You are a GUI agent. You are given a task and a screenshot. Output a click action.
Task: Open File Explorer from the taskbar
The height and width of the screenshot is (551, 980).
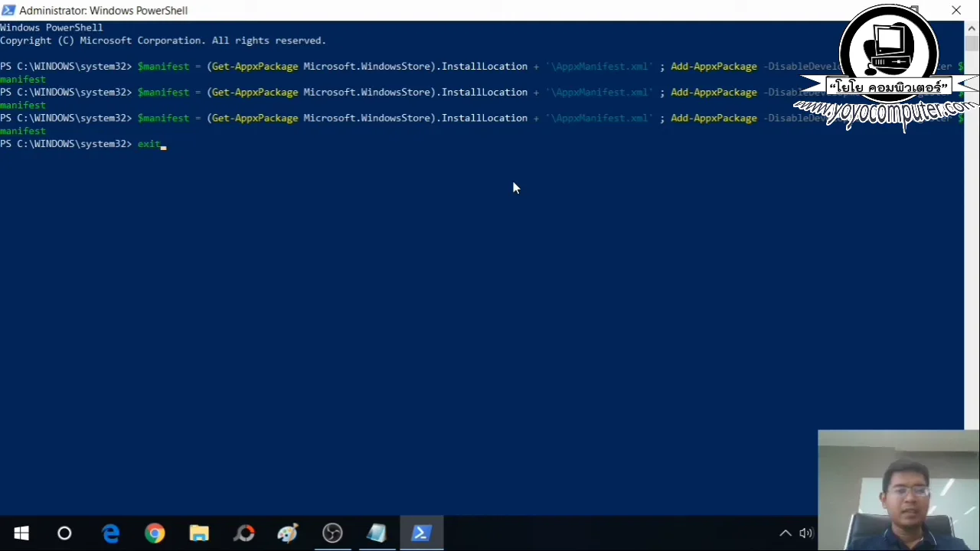[198, 533]
